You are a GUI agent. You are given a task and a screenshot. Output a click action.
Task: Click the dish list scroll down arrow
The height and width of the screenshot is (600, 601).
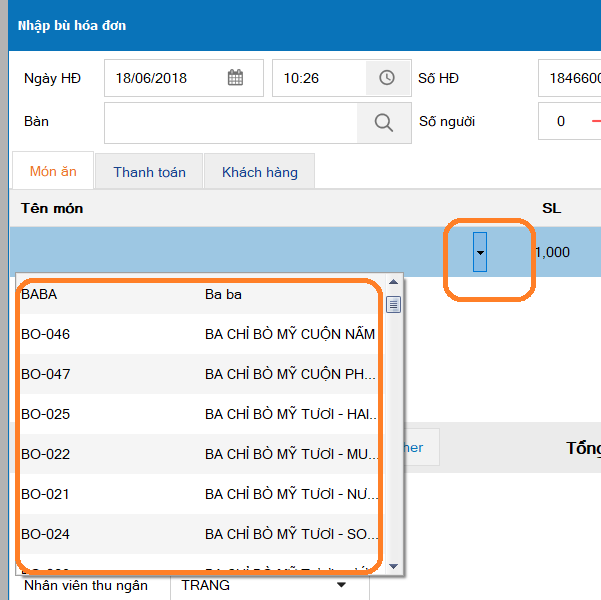click(x=393, y=566)
